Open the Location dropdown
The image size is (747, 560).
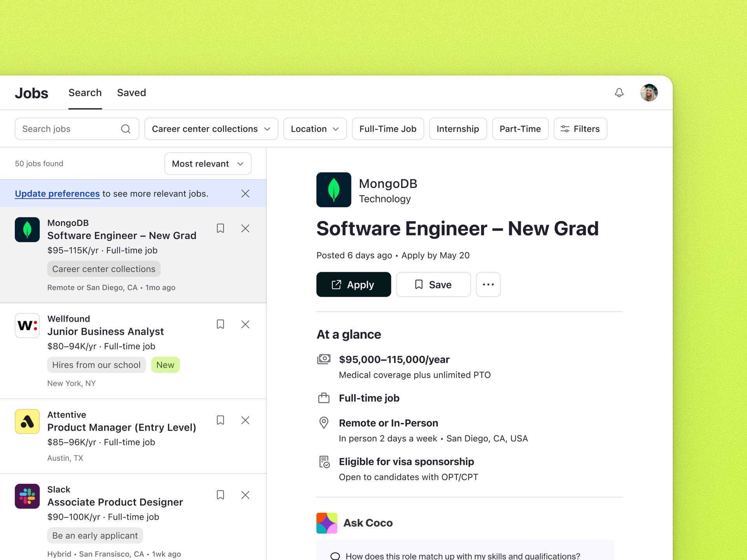[315, 129]
